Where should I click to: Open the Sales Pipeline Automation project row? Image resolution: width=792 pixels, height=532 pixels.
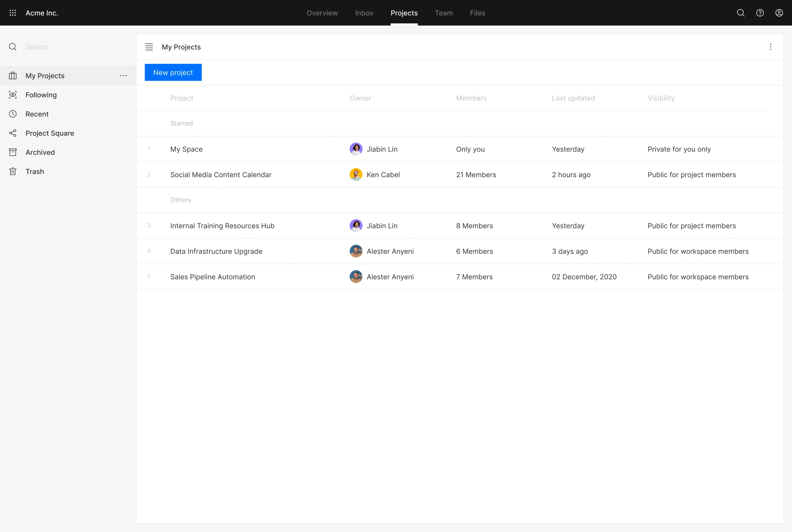(x=213, y=277)
